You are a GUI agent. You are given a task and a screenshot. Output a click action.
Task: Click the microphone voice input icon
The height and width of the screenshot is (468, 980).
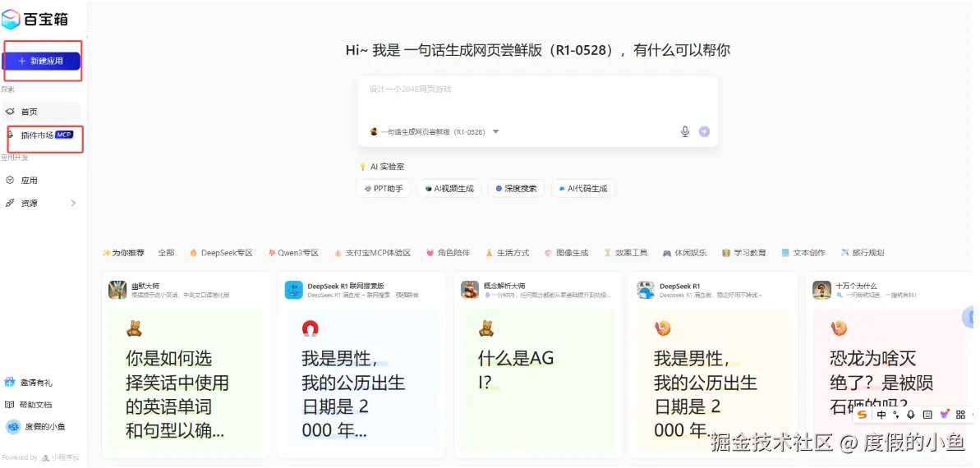click(x=685, y=131)
